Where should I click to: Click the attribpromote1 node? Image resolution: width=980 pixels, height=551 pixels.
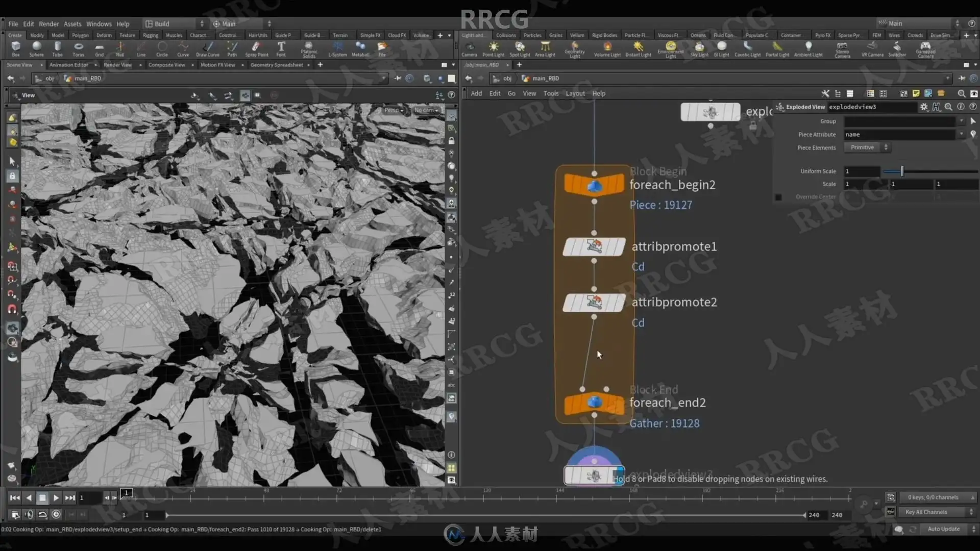pos(594,247)
